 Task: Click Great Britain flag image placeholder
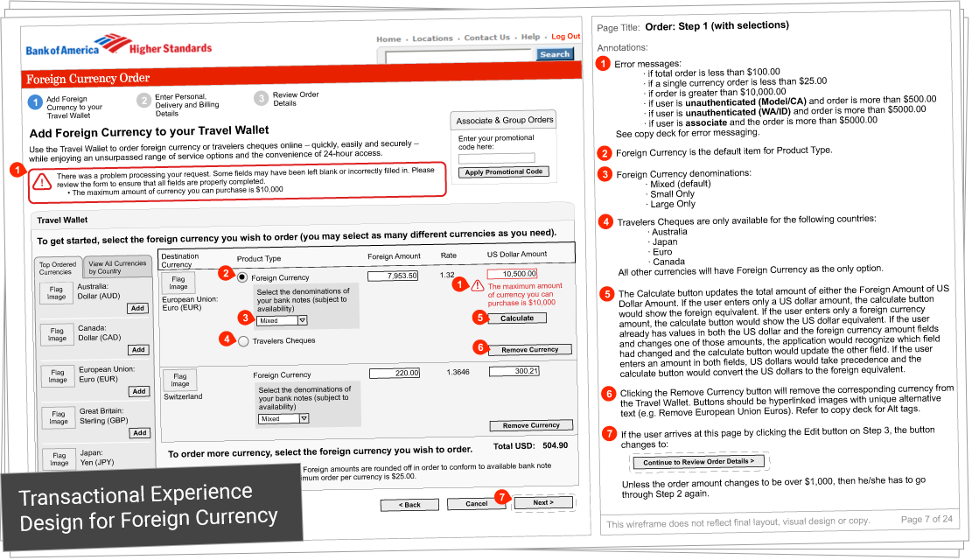point(59,417)
